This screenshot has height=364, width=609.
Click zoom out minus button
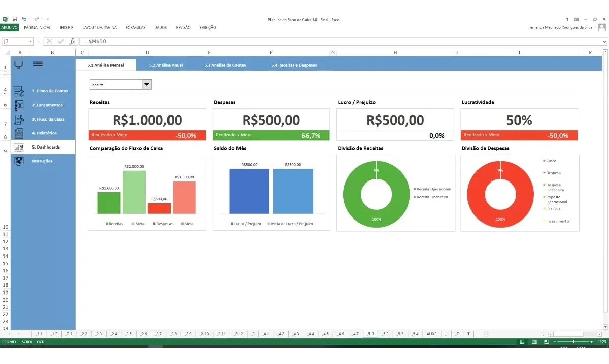coord(554,342)
